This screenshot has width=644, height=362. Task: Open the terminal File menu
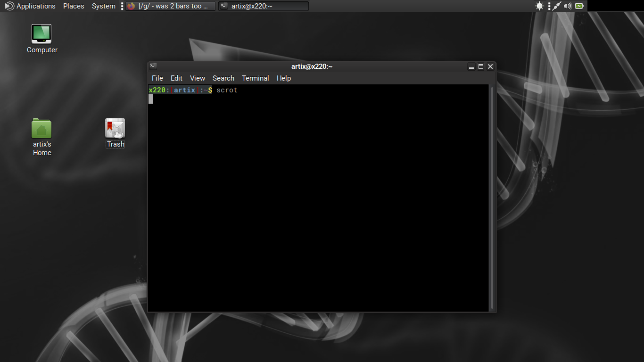[x=157, y=78]
